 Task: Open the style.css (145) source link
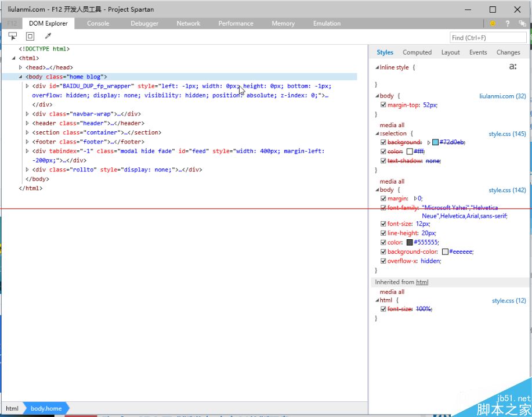click(507, 134)
